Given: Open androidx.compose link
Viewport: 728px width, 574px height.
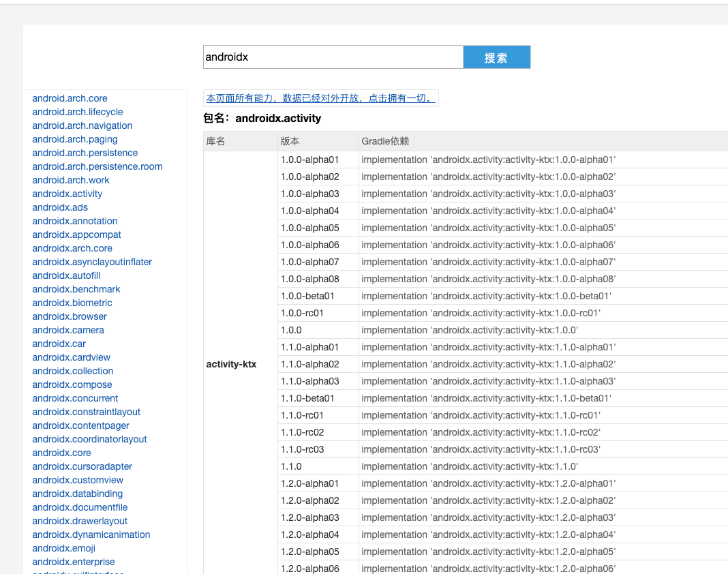Looking at the screenshot, I should [72, 384].
